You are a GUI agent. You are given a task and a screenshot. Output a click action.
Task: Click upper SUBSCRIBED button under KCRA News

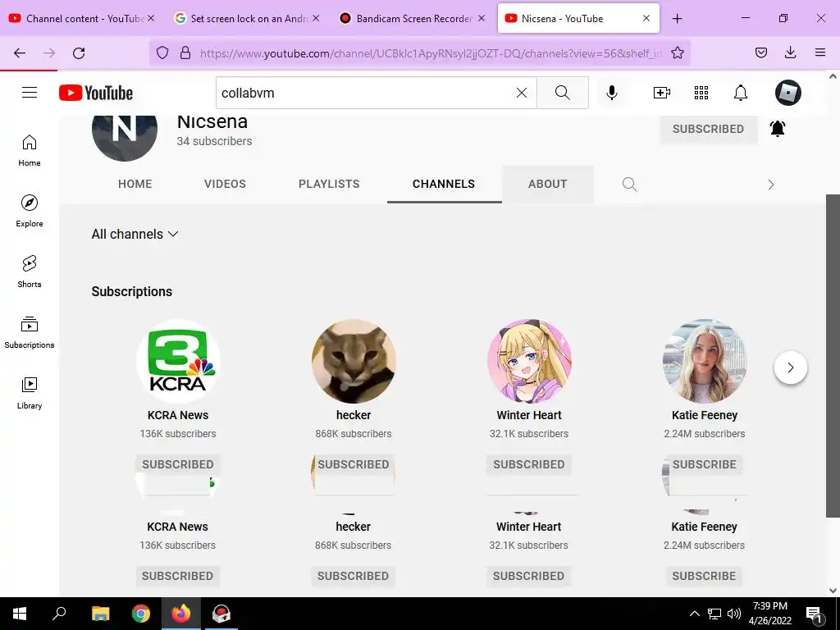[x=178, y=464]
